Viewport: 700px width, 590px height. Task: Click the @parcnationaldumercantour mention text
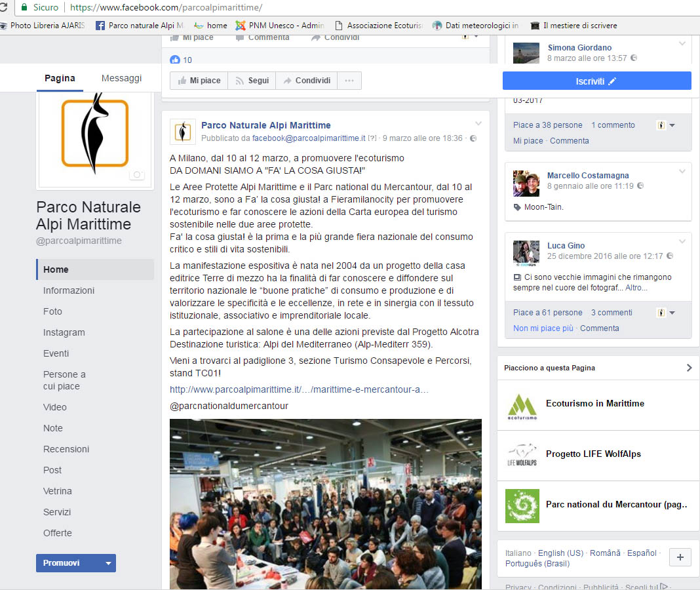point(229,406)
